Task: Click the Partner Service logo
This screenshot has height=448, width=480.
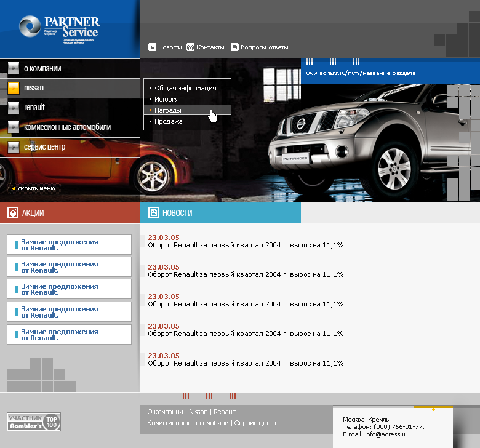Action: tap(60, 30)
